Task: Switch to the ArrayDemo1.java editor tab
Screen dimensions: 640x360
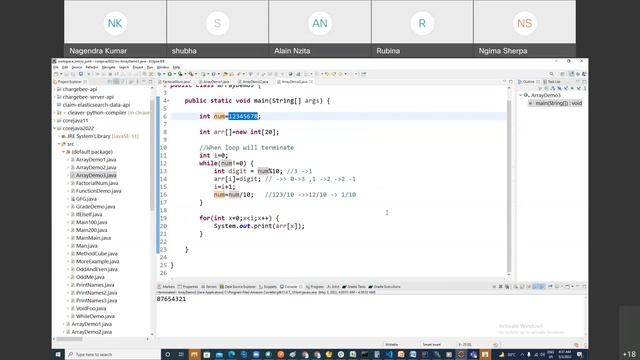Action: tap(216, 82)
